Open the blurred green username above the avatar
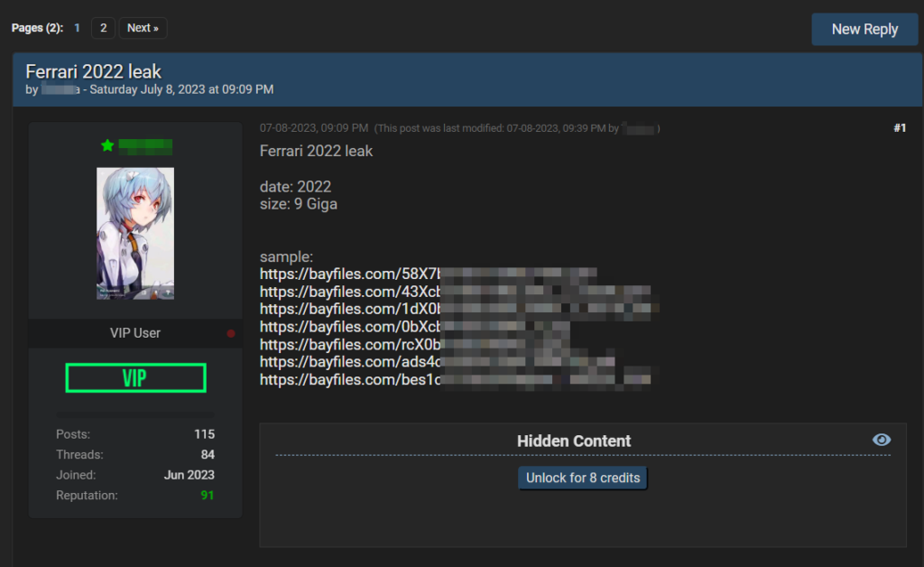The image size is (924, 567). pos(144,145)
